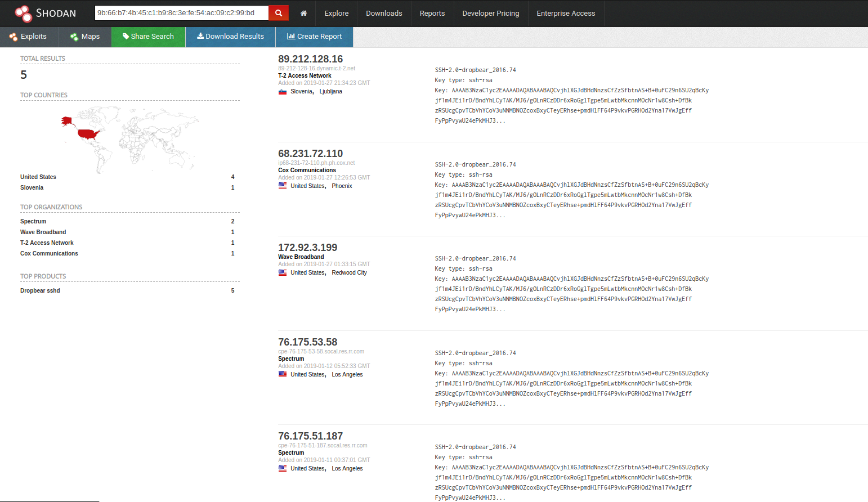Open hostname cpe-76-175-53-58.socal.res.rr.com

[x=321, y=351]
